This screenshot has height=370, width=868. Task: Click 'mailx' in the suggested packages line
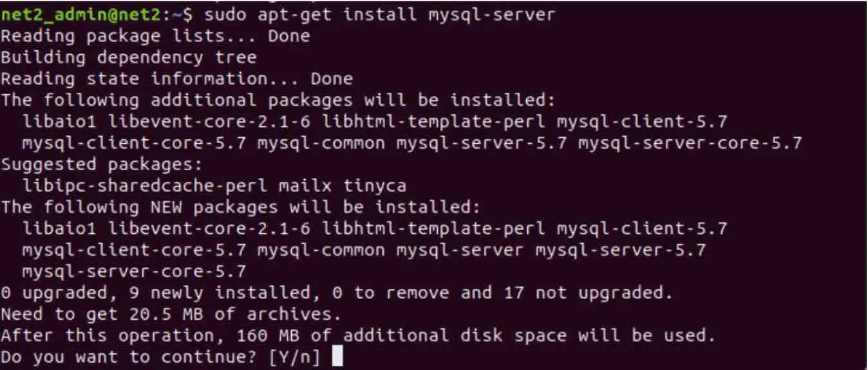pos(305,186)
